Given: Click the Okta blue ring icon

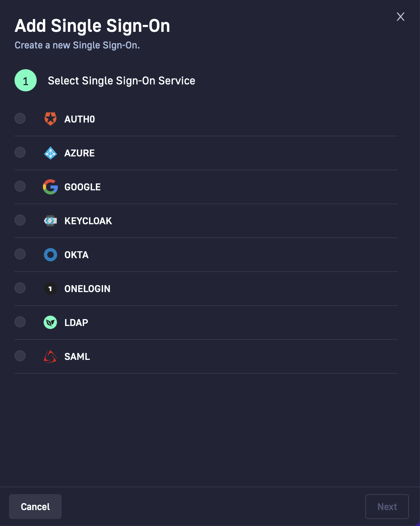Looking at the screenshot, I should 51,255.
